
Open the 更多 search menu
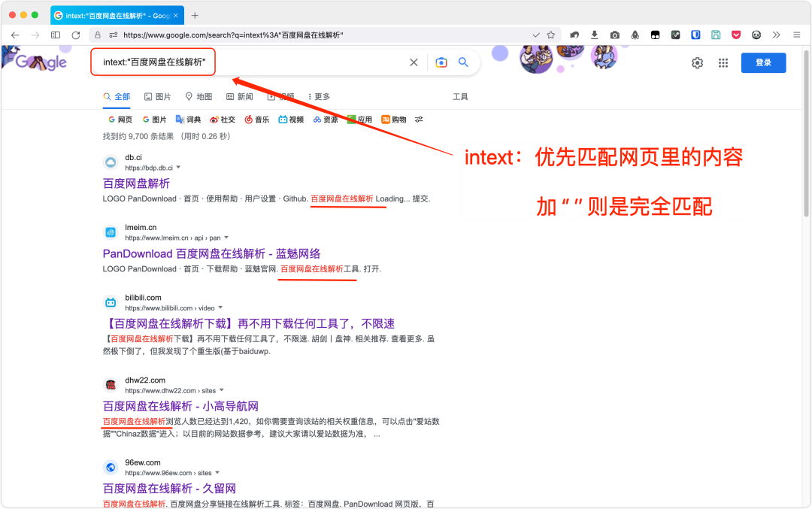coord(319,97)
